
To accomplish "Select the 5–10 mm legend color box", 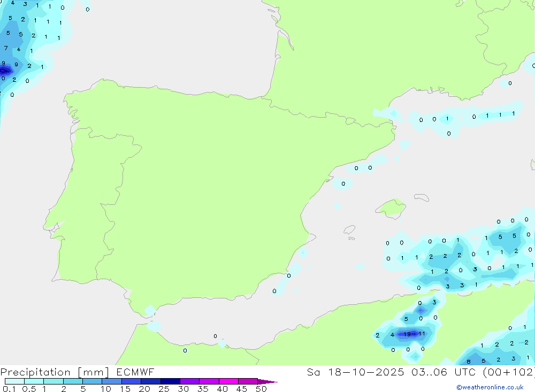I will tap(92, 381).
